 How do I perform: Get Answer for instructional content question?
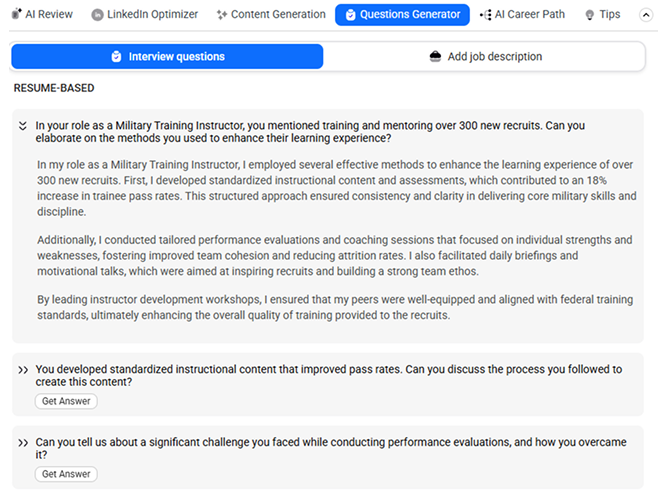click(x=66, y=401)
